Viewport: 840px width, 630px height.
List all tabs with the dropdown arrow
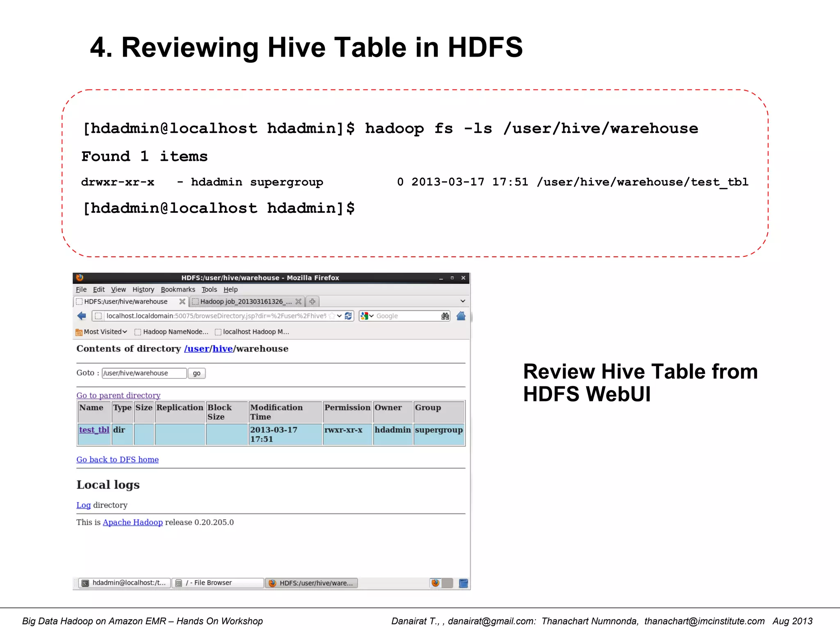463,301
